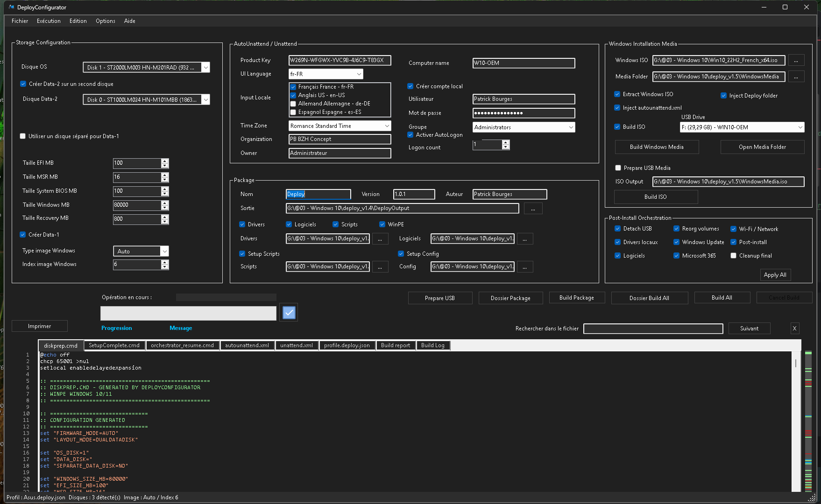
Task: Switch to SetupComplete.cmd tab
Action: point(114,346)
